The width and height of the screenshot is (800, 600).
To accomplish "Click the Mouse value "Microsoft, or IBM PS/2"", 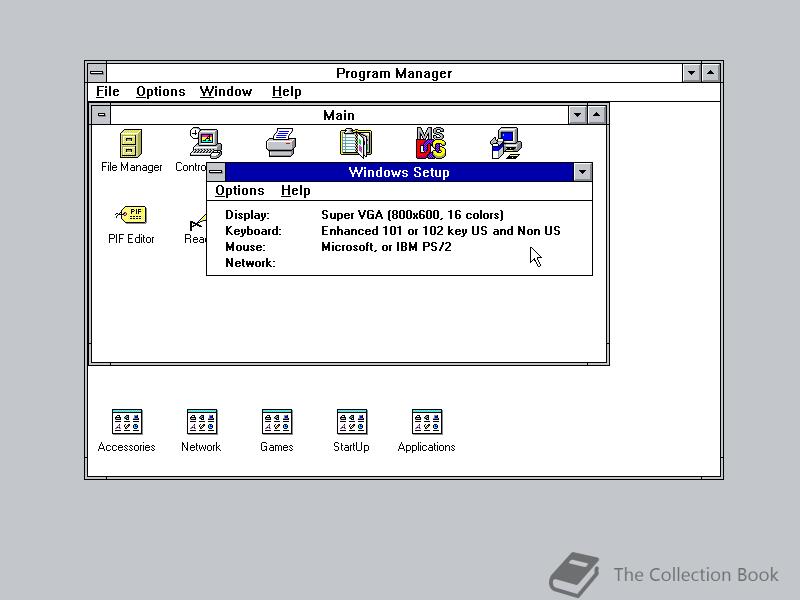I will 386,247.
